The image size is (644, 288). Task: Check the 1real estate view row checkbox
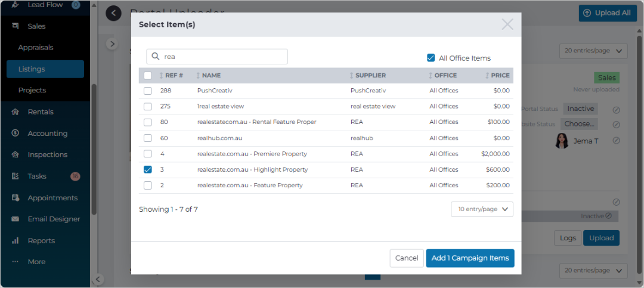tap(148, 106)
